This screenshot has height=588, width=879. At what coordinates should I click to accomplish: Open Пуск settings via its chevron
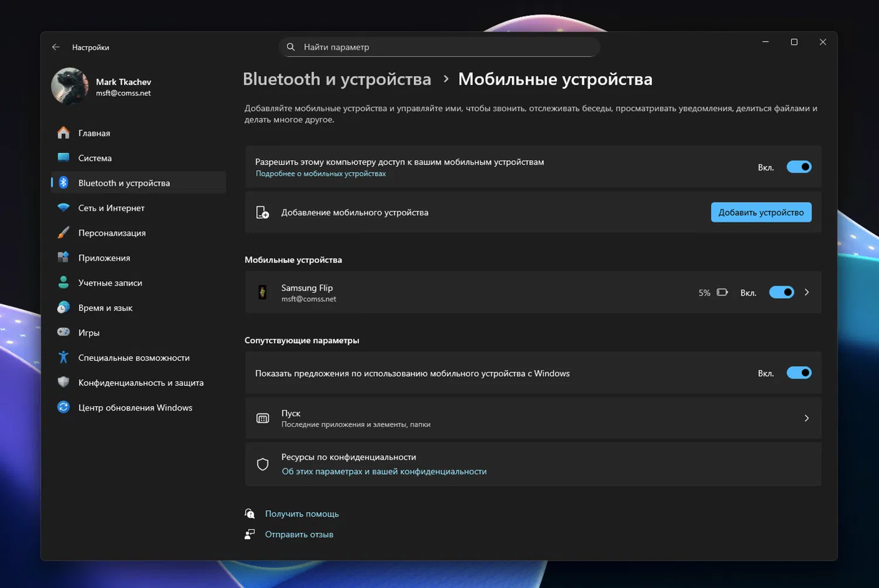pyautogui.click(x=807, y=418)
